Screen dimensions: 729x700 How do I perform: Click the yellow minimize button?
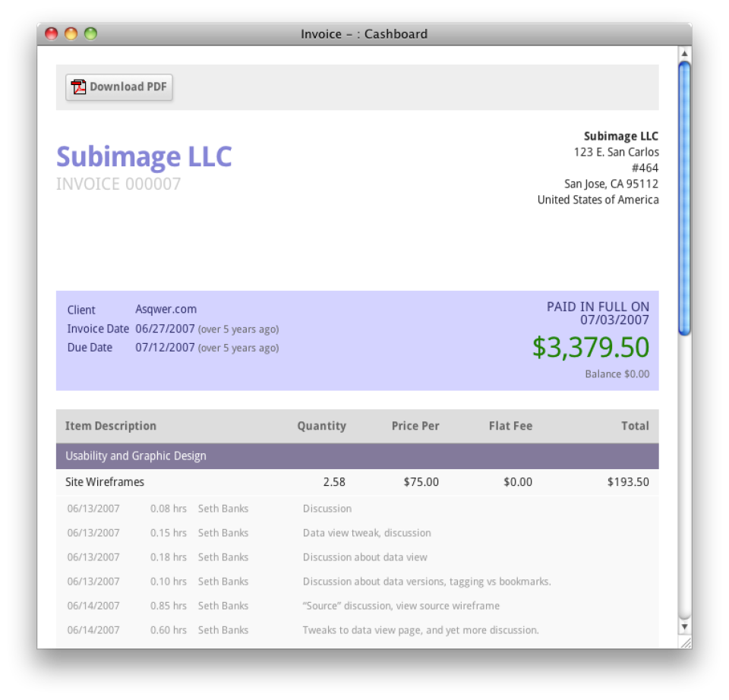click(x=71, y=33)
